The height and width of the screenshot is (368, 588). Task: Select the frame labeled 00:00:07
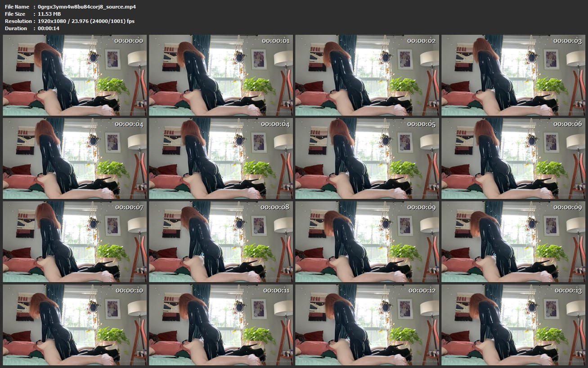point(75,242)
